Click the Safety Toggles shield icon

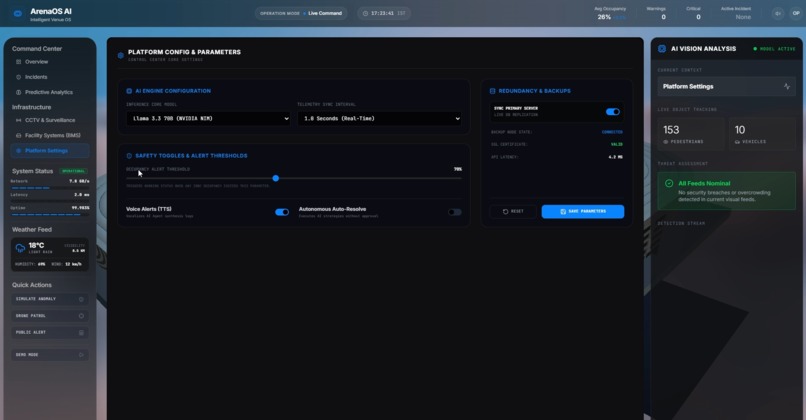click(129, 156)
